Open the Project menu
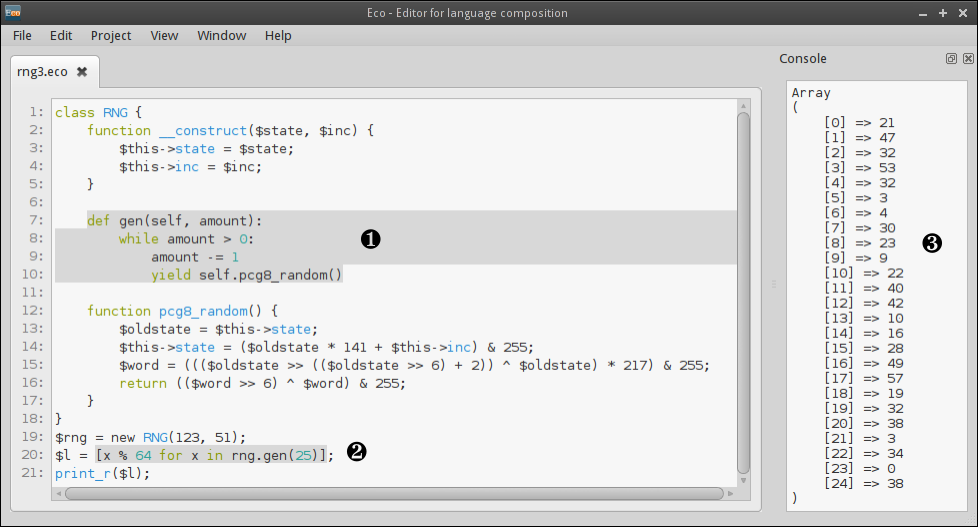Image resolution: width=978 pixels, height=527 pixels. coord(111,36)
